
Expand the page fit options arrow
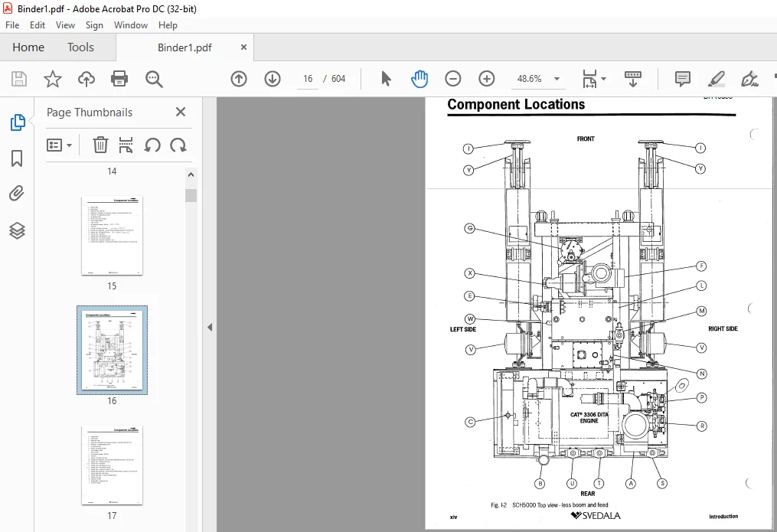603,79
